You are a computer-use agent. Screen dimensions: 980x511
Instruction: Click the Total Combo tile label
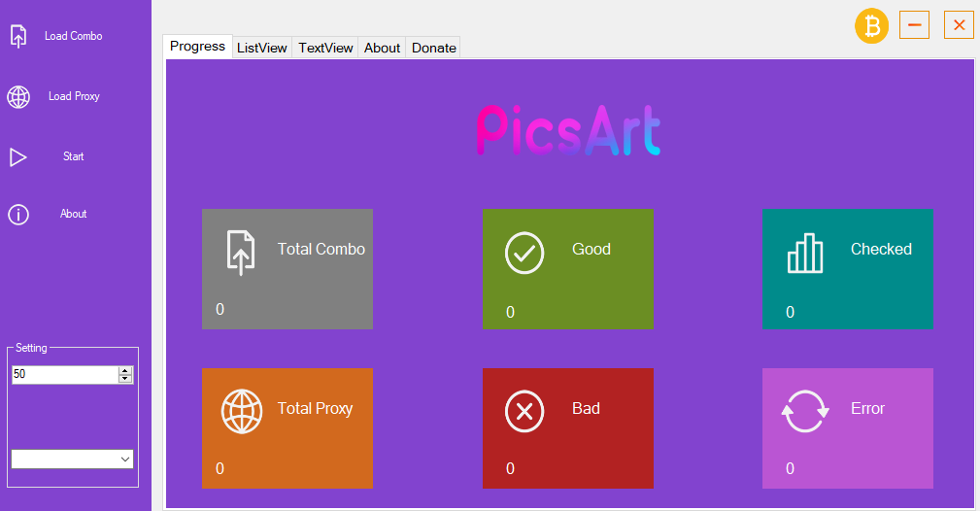321,249
